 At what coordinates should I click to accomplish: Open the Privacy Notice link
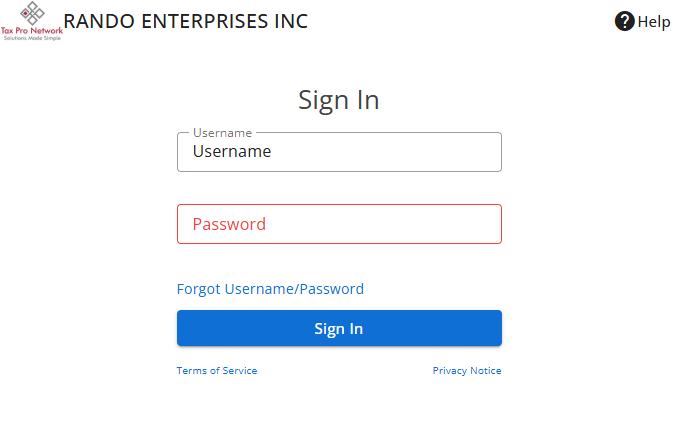click(467, 371)
